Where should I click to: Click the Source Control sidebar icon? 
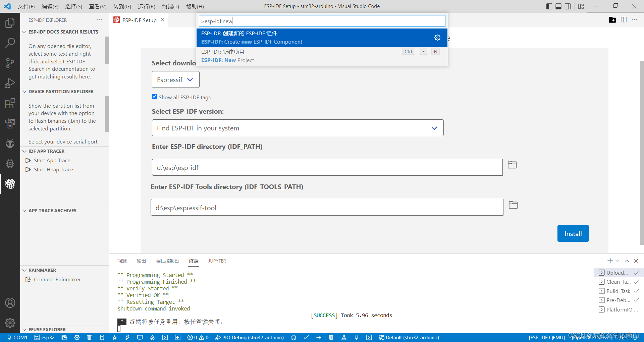click(10, 63)
